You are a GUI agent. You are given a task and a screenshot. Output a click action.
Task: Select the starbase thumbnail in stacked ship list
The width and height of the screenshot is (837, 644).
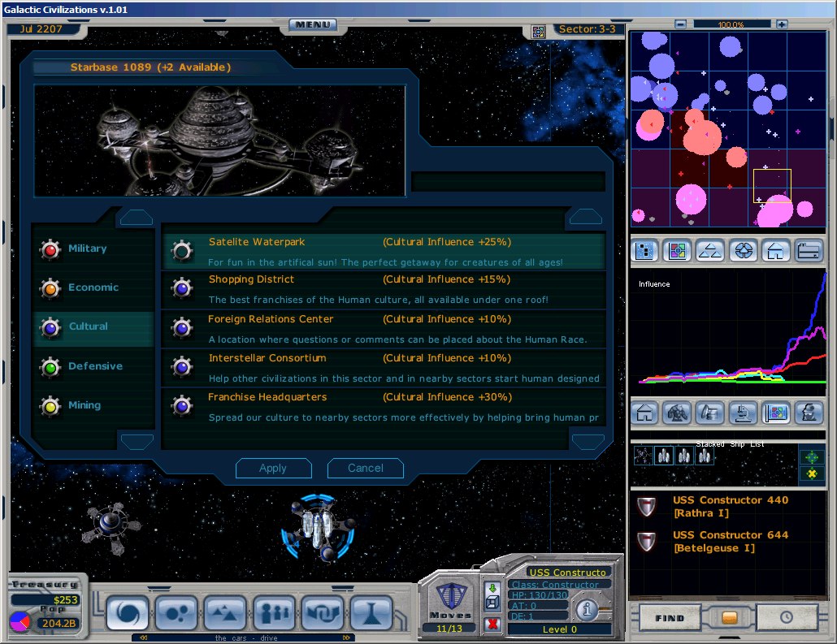643,456
